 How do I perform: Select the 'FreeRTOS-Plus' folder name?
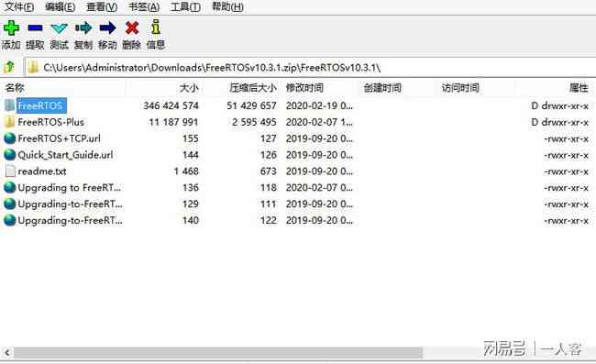point(51,122)
